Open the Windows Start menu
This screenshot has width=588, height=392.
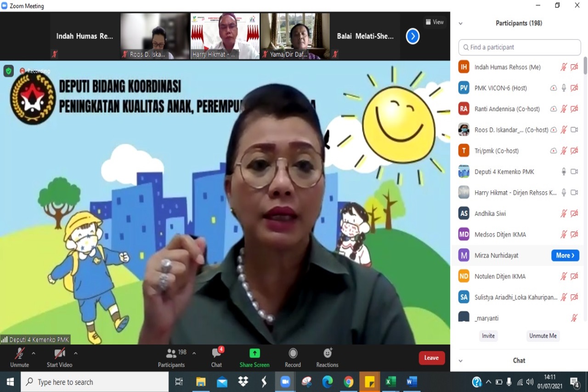[x=10, y=382]
